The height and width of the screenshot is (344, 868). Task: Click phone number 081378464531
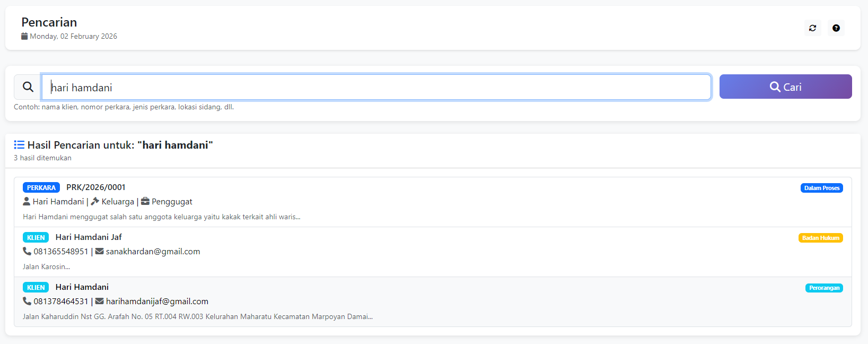coord(61,302)
